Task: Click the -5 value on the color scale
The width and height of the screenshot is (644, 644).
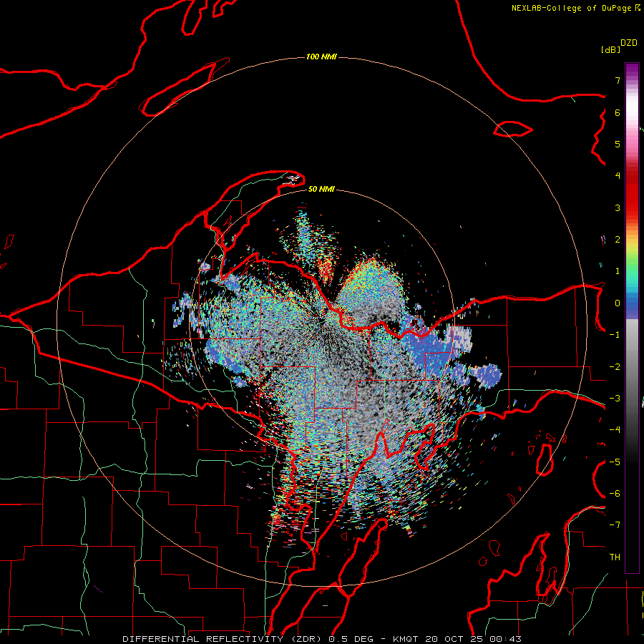Action: [615, 462]
